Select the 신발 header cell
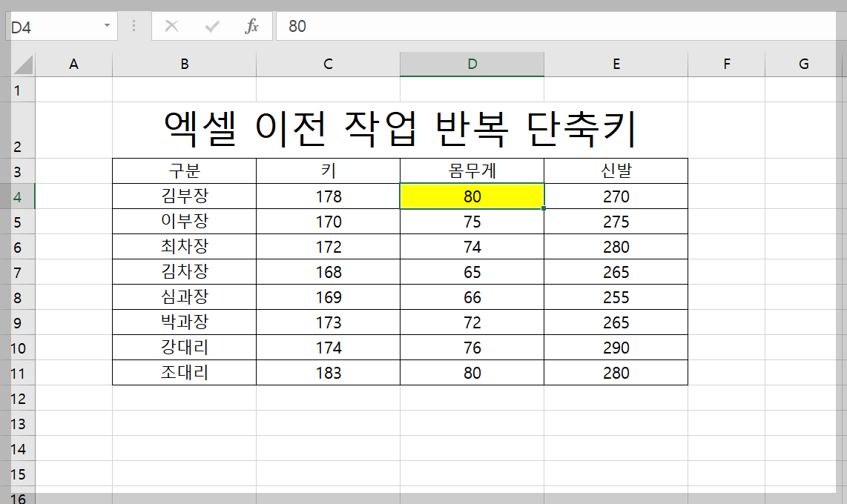 click(616, 170)
